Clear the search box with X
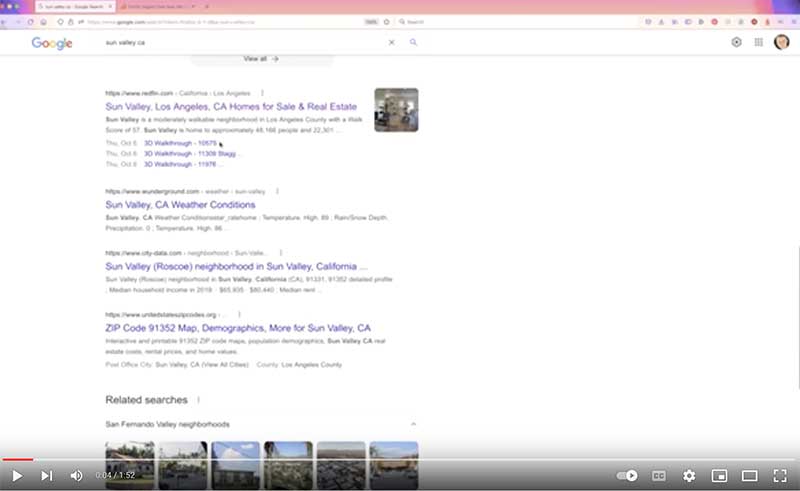The height and width of the screenshot is (491, 800). click(x=391, y=42)
